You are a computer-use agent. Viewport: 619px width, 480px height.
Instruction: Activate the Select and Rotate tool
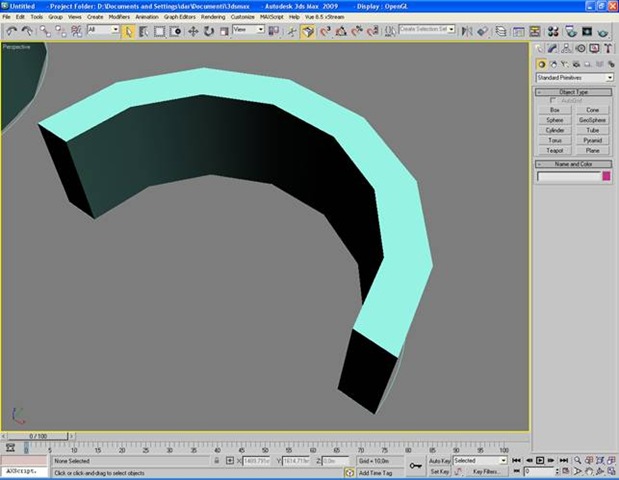click(x=208, y=31)
